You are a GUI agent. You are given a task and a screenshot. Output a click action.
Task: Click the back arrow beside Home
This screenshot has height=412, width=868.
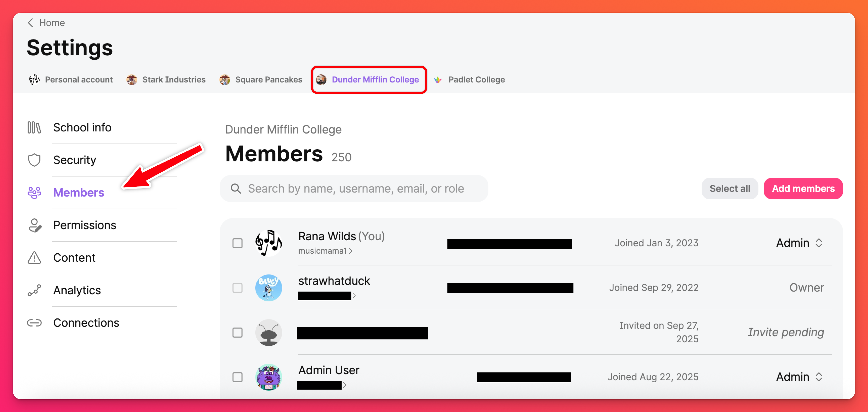click(x=30, y=23)
